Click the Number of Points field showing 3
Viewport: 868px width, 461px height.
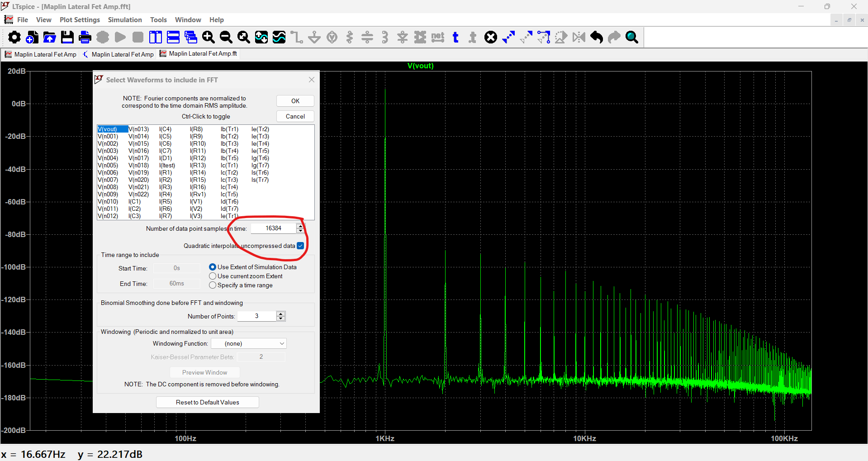click(x=257, y=316)
